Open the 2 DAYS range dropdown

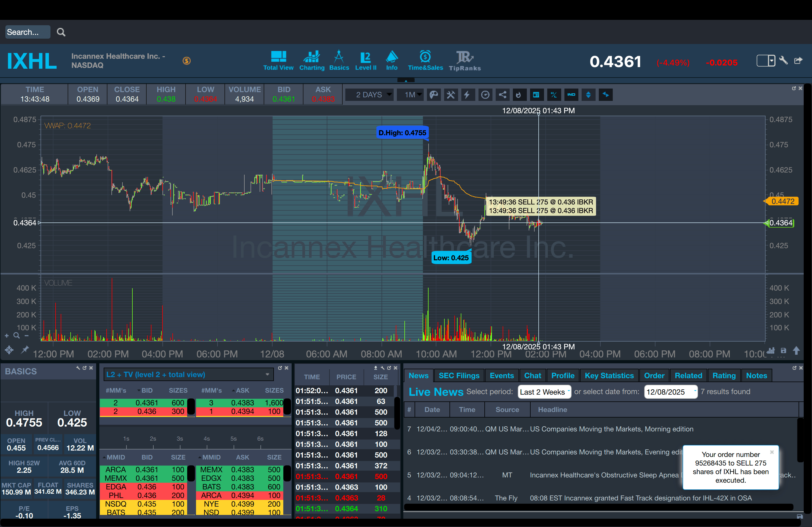tap(370, 95)
